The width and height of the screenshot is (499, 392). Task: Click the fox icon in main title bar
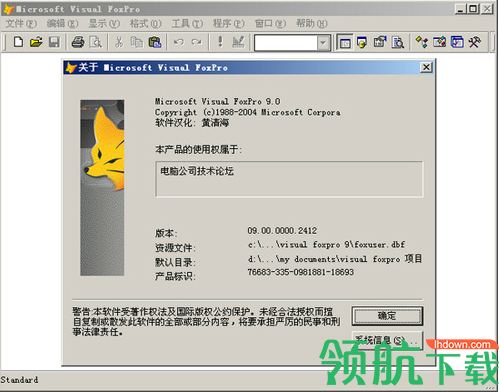click(x=8, y=9)
